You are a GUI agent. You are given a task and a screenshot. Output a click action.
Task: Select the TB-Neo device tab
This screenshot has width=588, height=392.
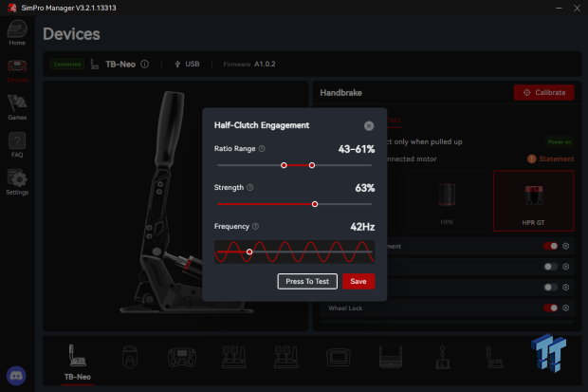click(78, 363)
